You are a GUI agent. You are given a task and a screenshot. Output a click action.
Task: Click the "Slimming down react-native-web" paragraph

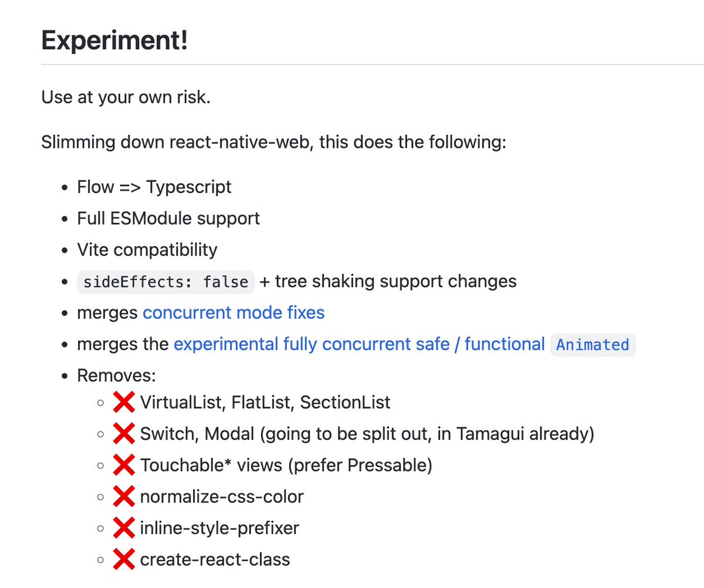click(273, 142)
